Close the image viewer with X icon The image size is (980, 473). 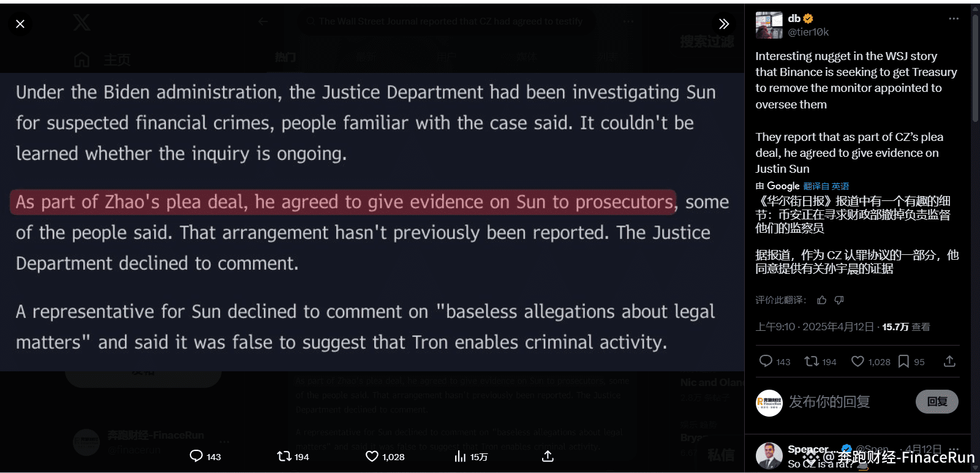(x=20, y=24)
